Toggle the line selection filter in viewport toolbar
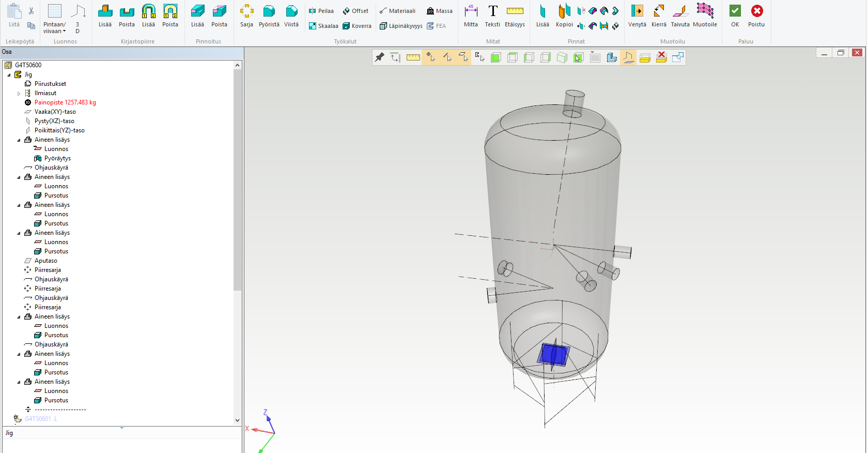Screen dimensions: 868x453 (x=447, y=57)
